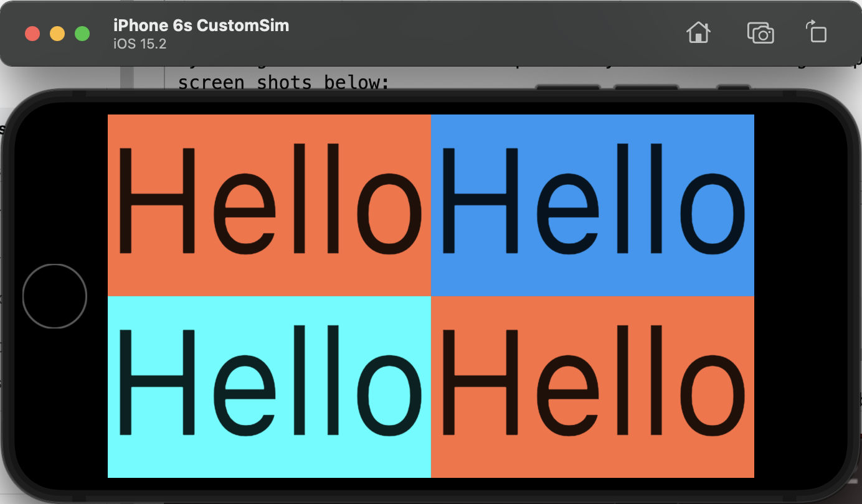Tap the cyan Hello cell
This screenshot has width=862, height=504.
[269, 387]
